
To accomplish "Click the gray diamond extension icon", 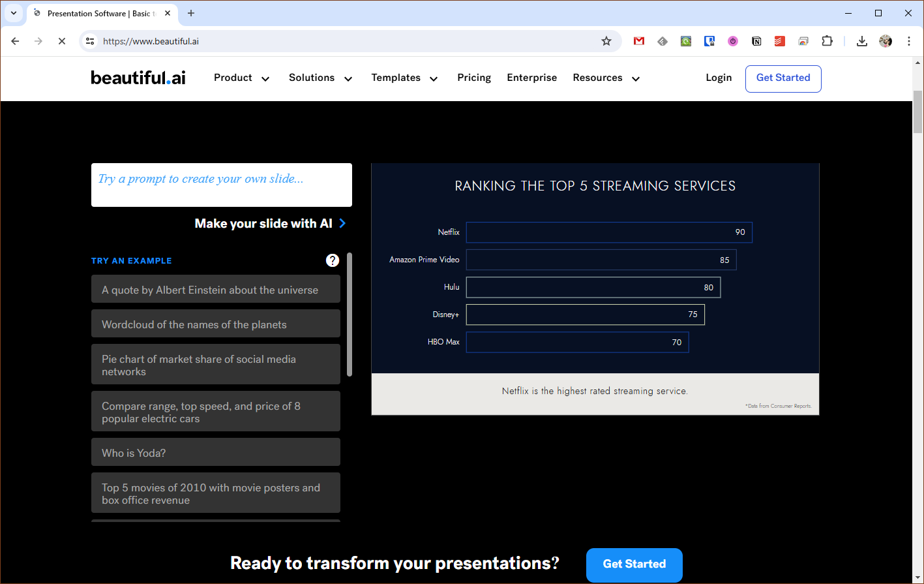I will pyautogui.click(x=663, y=41).
